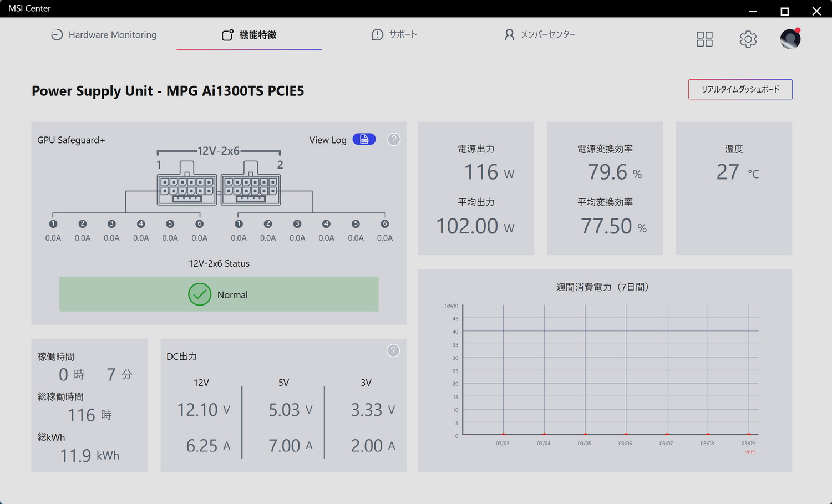Click the green Normal status checkmark icon

click(x=200, y=294)
